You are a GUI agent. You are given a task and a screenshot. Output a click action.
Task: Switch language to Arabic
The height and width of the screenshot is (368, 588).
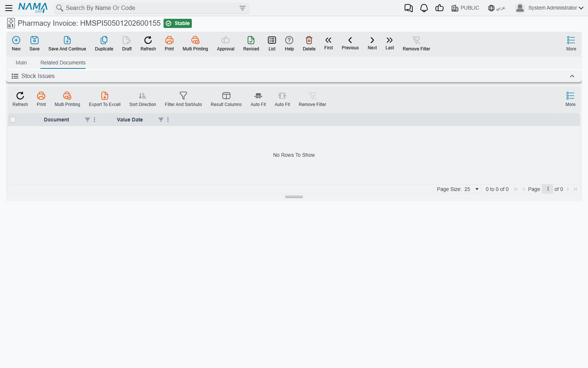point(497,8)
